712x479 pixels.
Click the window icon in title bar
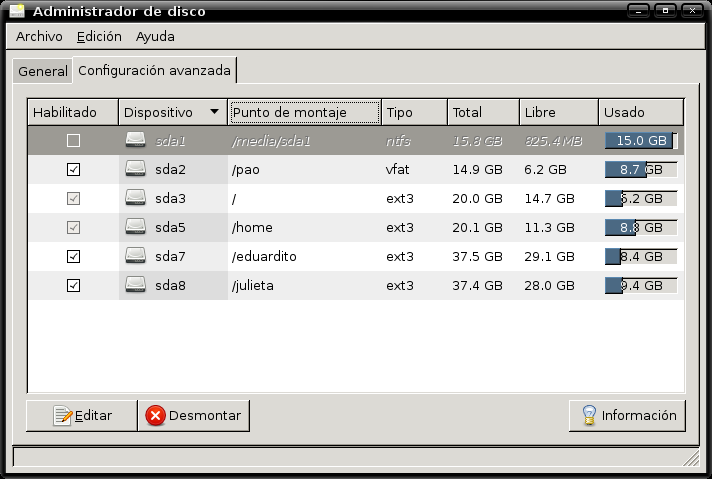(x=15, y=11)
